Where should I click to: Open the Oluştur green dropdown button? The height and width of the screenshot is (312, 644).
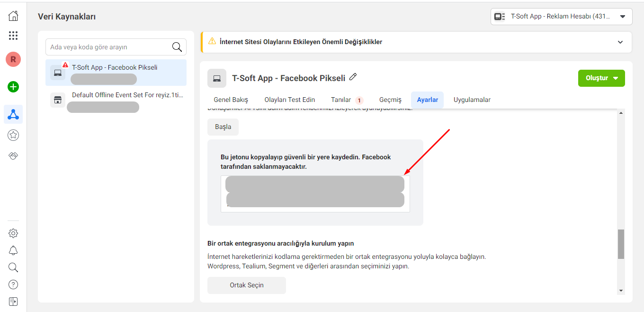pos(601,78)
